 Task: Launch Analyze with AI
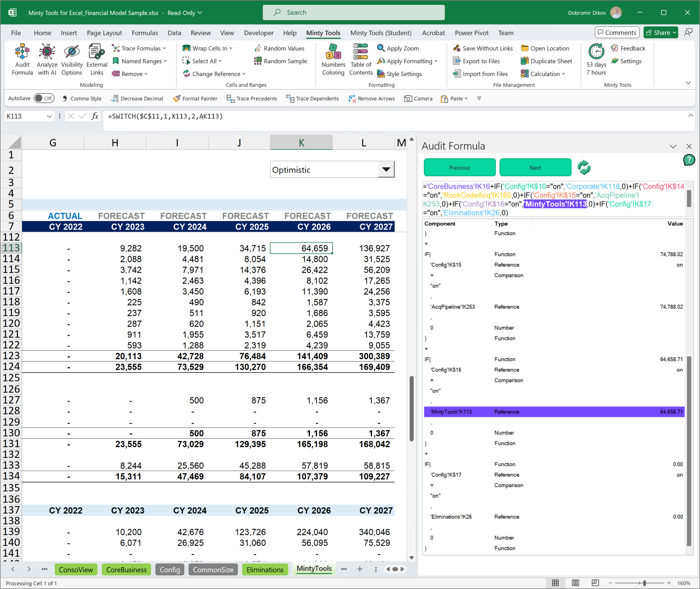(x=47, y=60)
